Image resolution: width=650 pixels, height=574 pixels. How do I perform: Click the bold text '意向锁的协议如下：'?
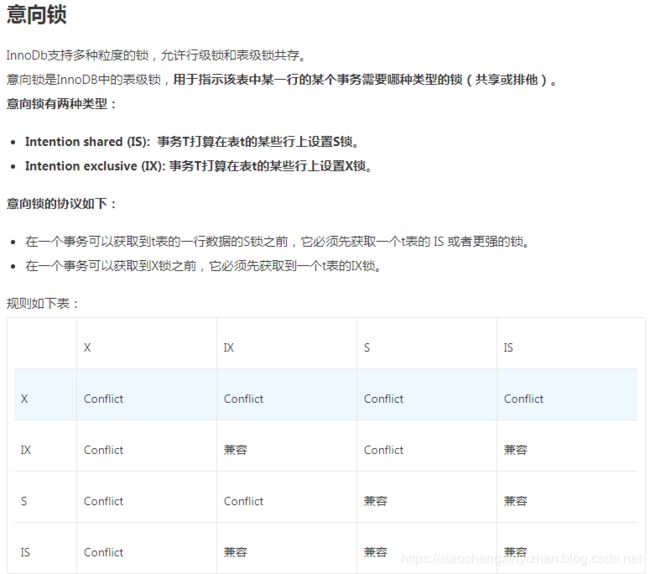[61, 203]
